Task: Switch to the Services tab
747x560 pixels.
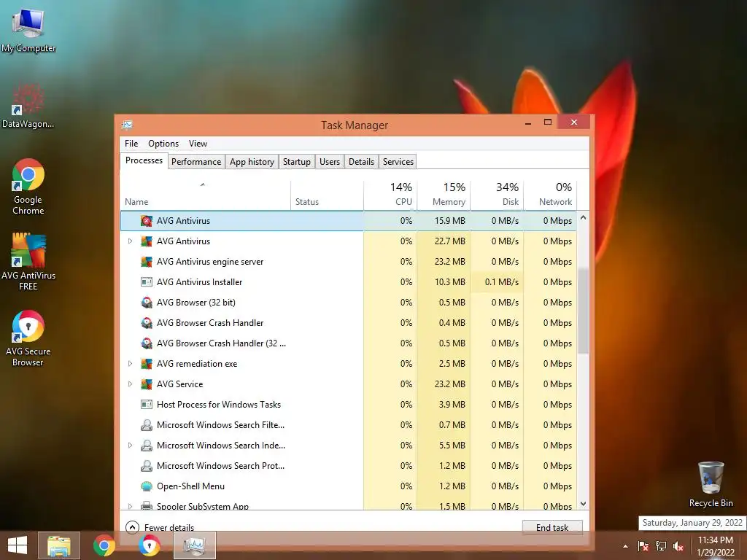Action: (398, 162)
